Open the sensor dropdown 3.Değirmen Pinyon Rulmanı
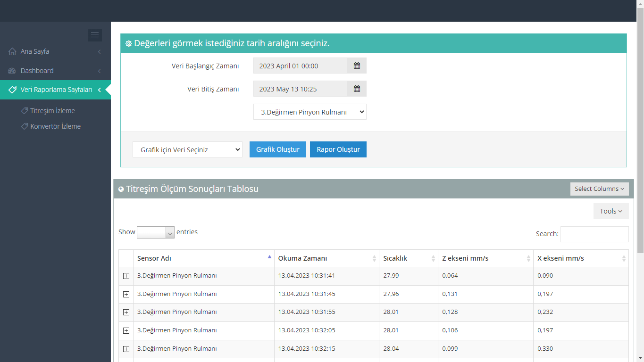 (310, 112)
